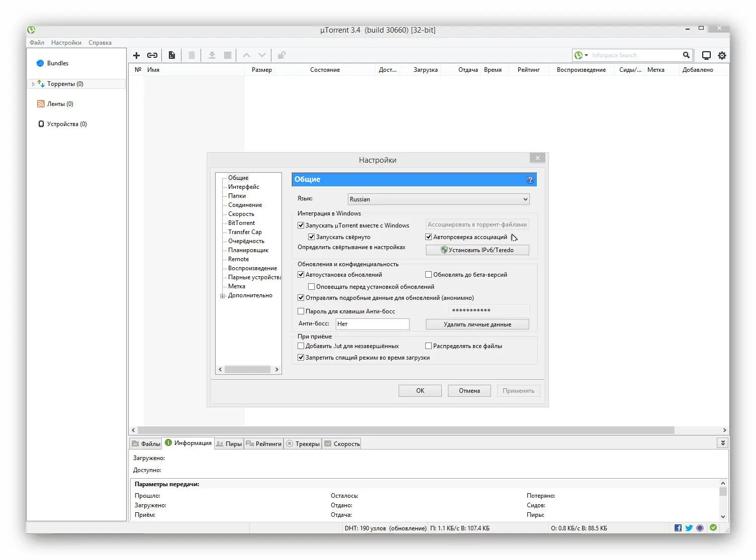
Task: Click the Move Up Queue arrow icon
Action: click(246, 55)
